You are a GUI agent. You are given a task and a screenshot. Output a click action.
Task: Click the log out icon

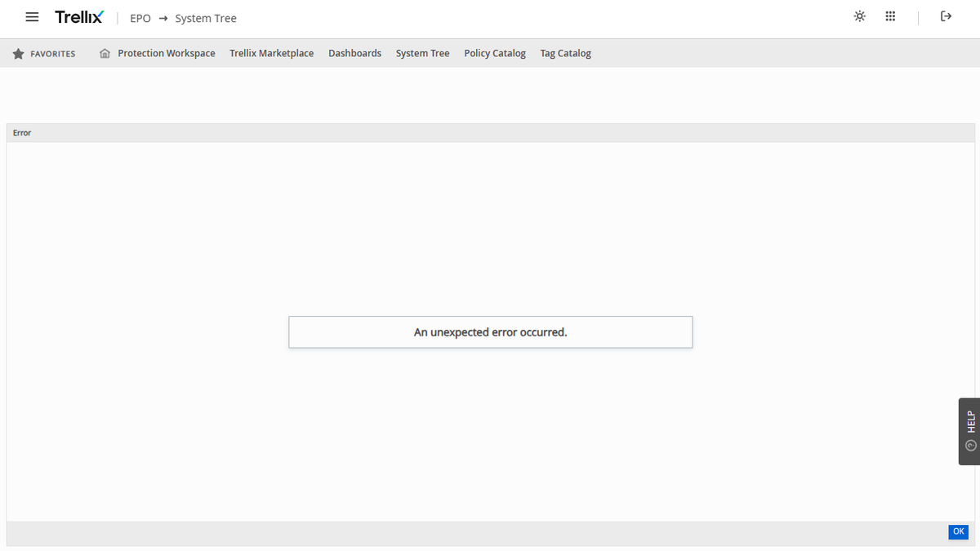tap(946, 16)
